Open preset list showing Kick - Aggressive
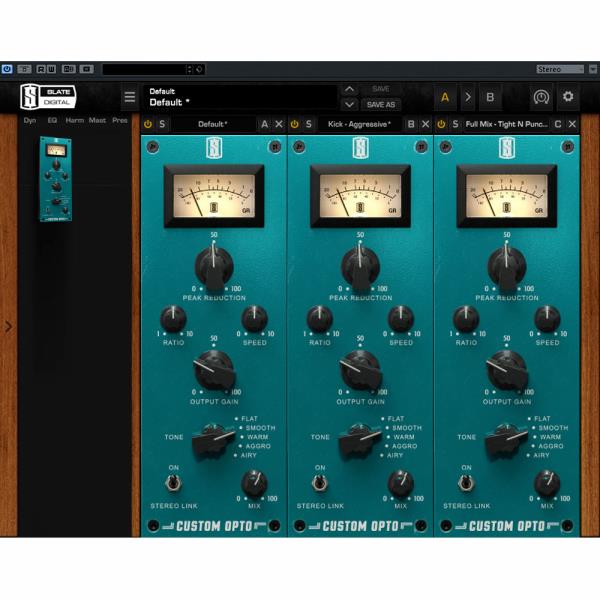 pyautogui.click(x=359, y=124)
